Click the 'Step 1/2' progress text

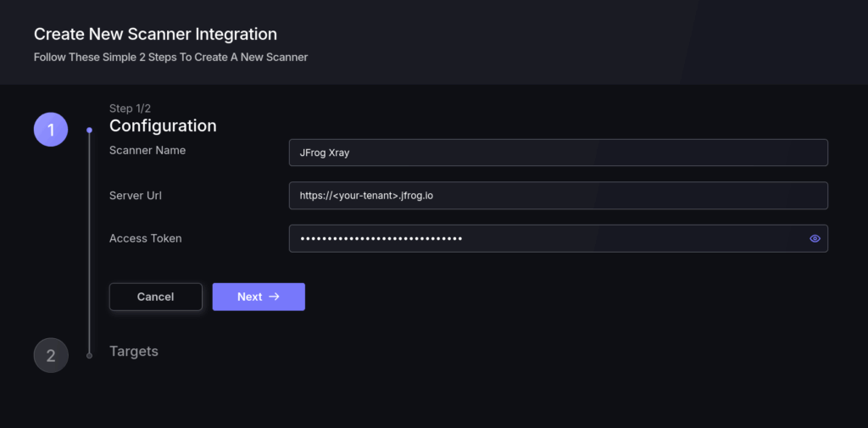(130, 108)
